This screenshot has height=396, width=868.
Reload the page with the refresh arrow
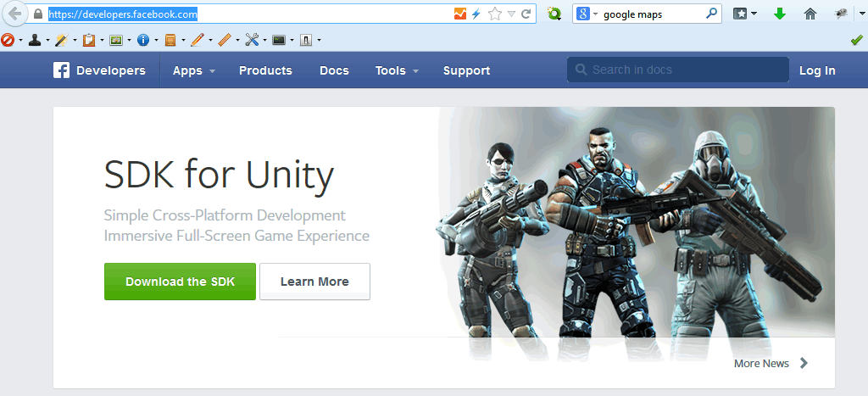coord(526,14)
